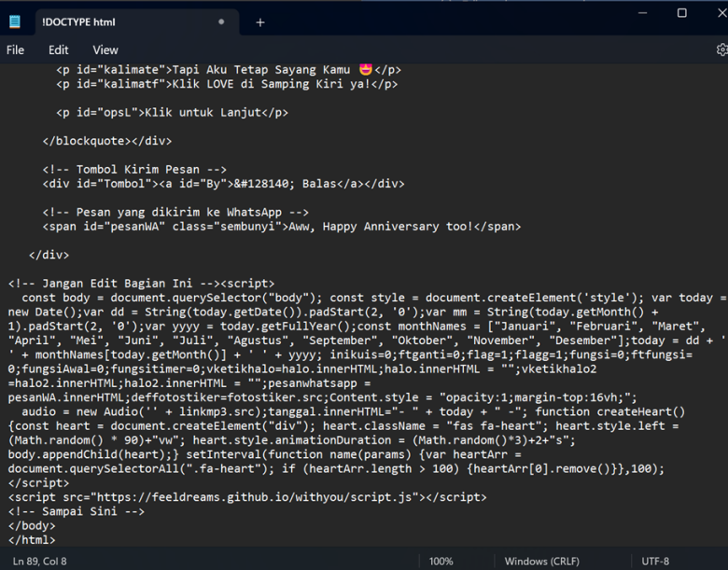Open the View menu

click(x=105, y=49)
